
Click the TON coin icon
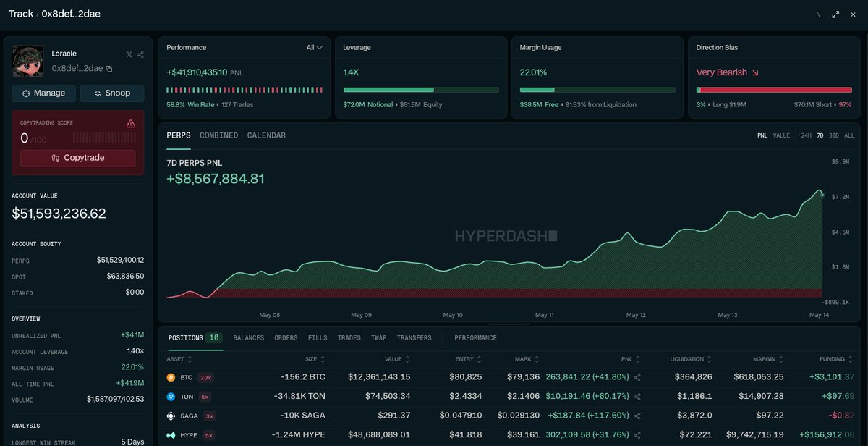click(171, 397)
